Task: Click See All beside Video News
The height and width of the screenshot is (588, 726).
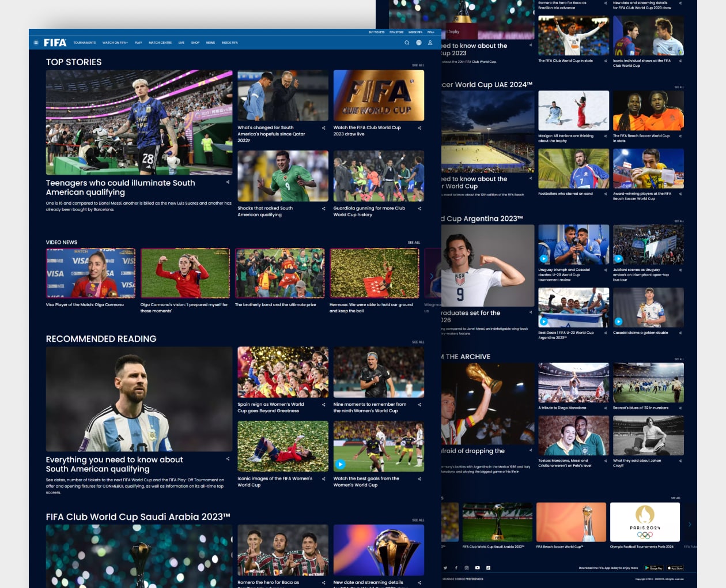Action: point(414,243)
